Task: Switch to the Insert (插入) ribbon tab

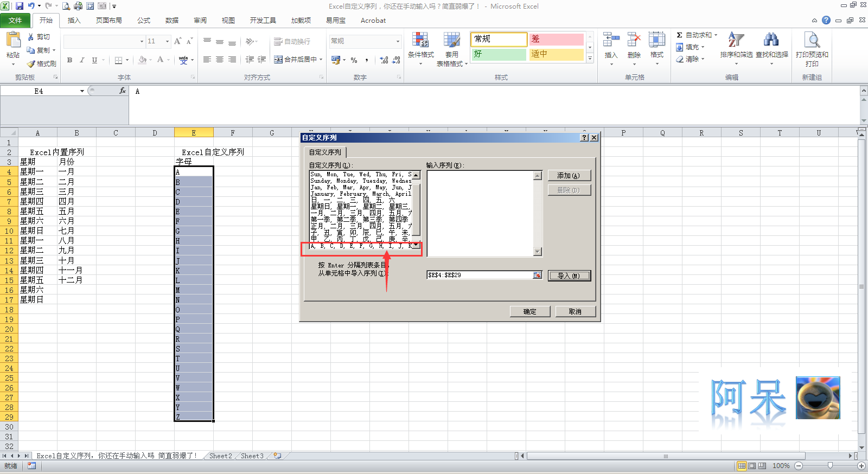Action: tap(74, 21)
